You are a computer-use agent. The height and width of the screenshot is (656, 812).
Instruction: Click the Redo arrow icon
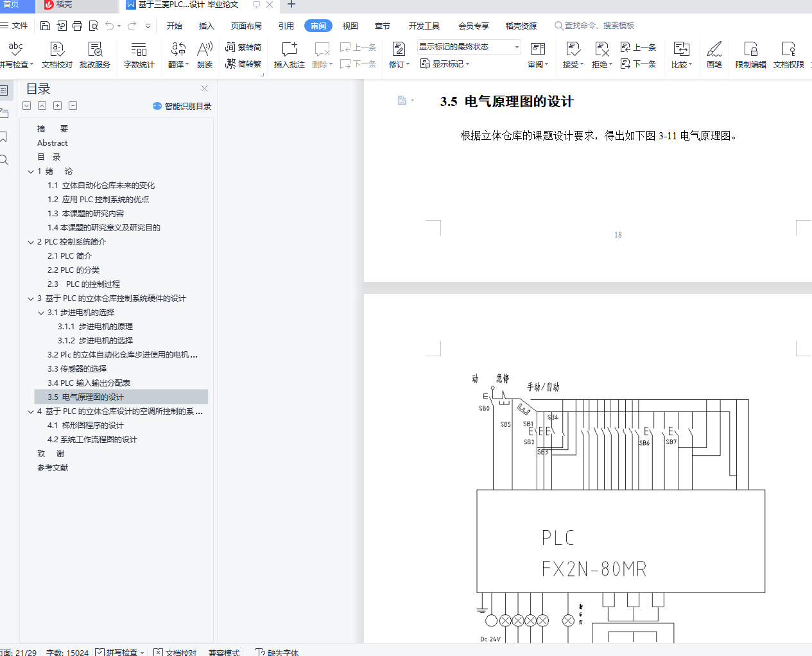point(132,26)
